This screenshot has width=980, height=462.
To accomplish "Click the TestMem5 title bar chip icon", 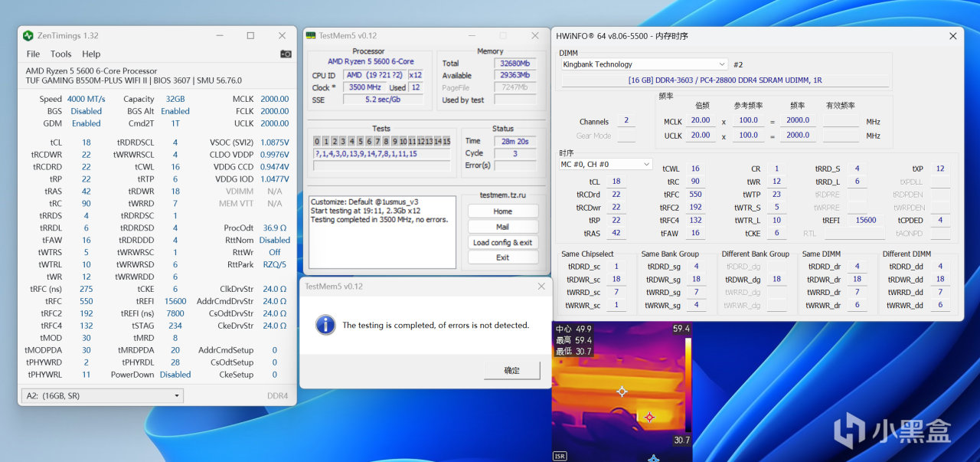I will [311, 35].
